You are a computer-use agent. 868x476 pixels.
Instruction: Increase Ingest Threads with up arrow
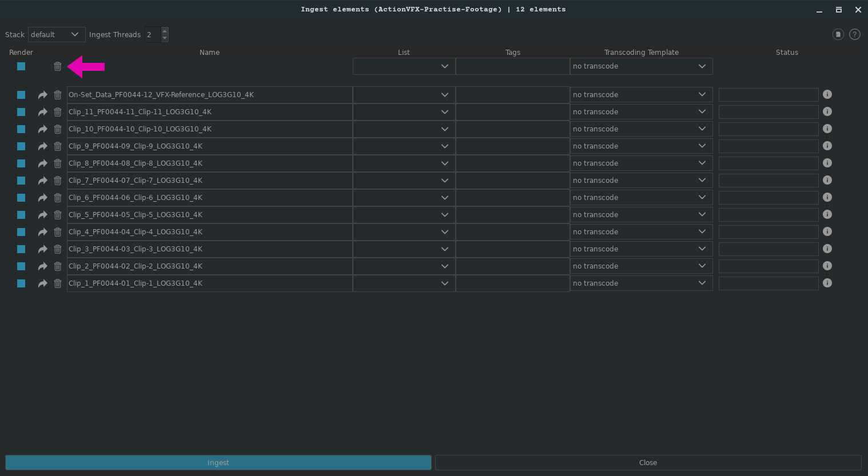click(x=165, y=31)
